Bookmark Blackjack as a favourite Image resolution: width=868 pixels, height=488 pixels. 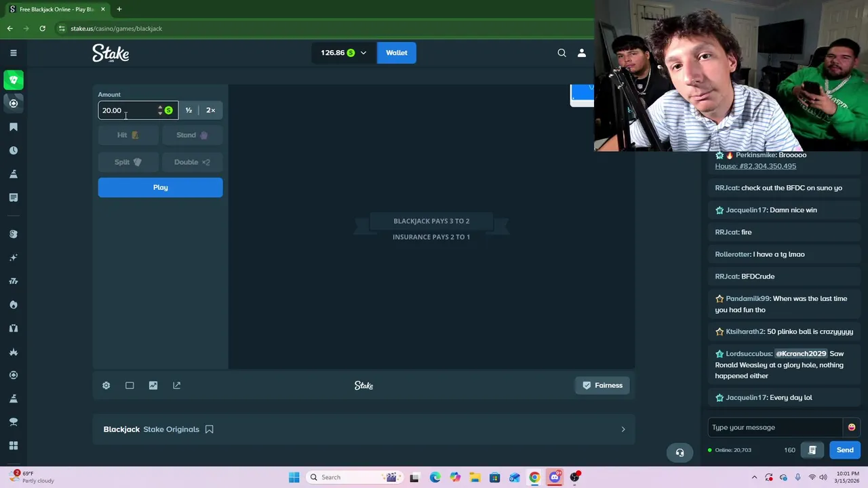[209, 429]
